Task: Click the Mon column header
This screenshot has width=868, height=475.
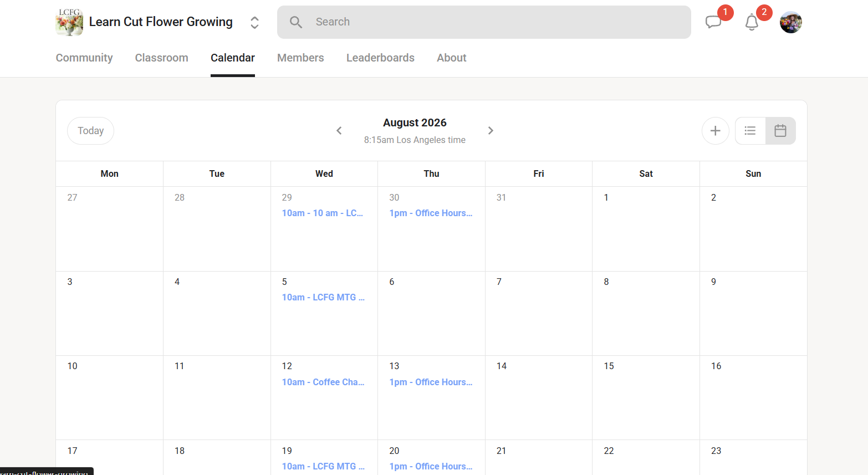Action: click(109, 174)
